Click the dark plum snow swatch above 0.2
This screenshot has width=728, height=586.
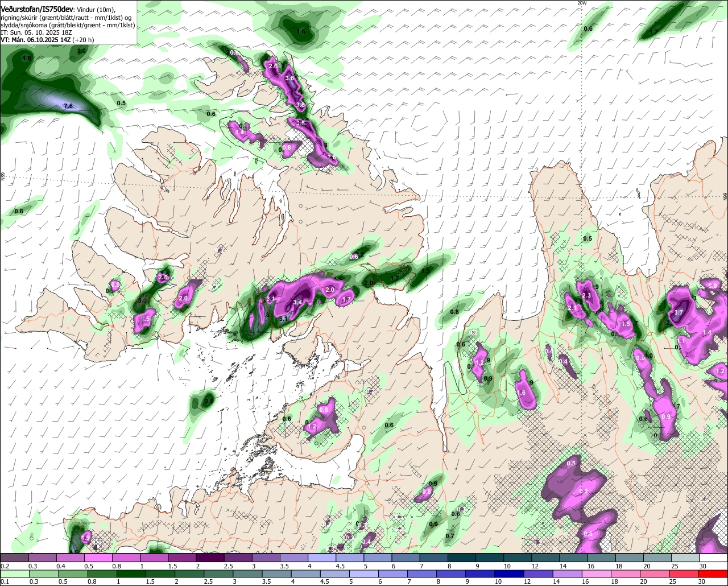pyautogui.click(x=14, y=558)
